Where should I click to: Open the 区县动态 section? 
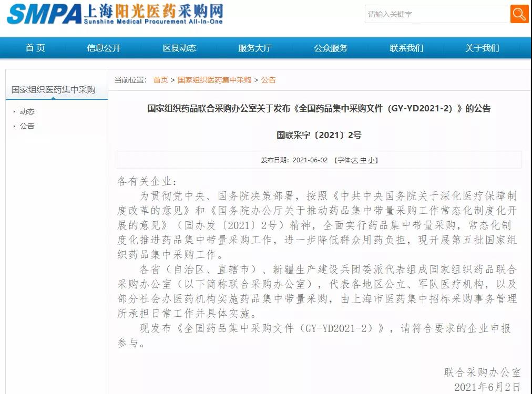click(179, 48)
